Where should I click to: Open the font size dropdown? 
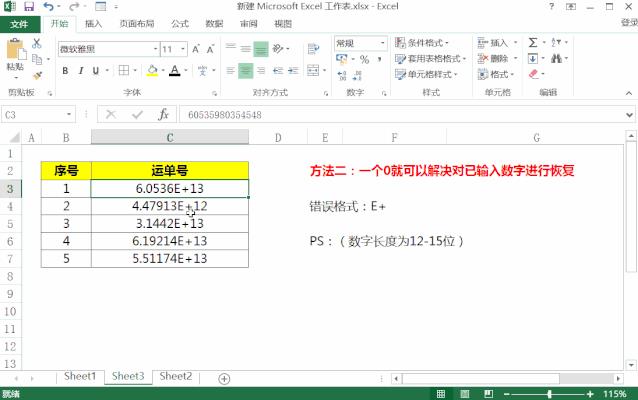click(x=183, y=49)
